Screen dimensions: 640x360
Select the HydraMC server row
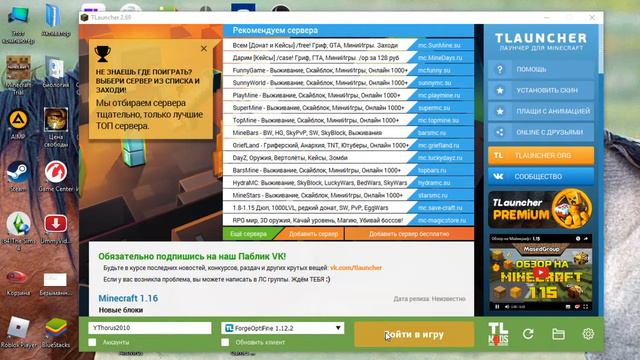click(x=349, y=183)
